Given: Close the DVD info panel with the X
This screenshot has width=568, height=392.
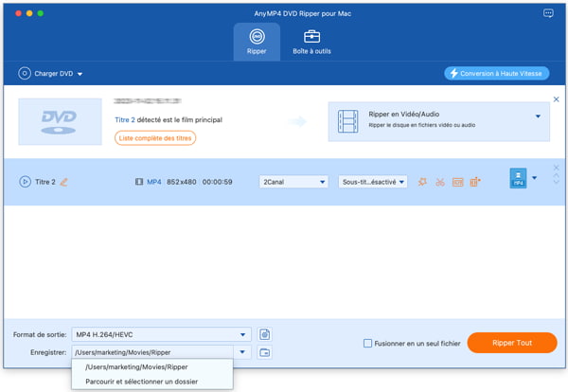Looking at the screenshot, I should tap(556, 99).
